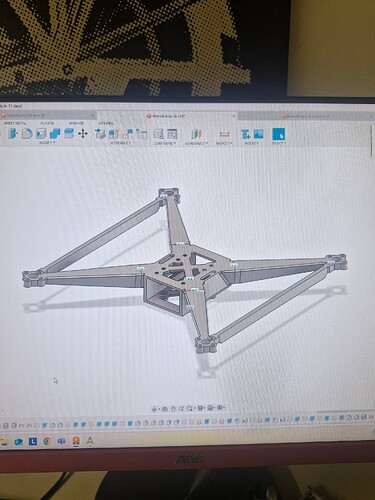Click the orange Fusion 360 taskbar icon
This screenshot has height=500, width=375.
[x=76, y=441]
